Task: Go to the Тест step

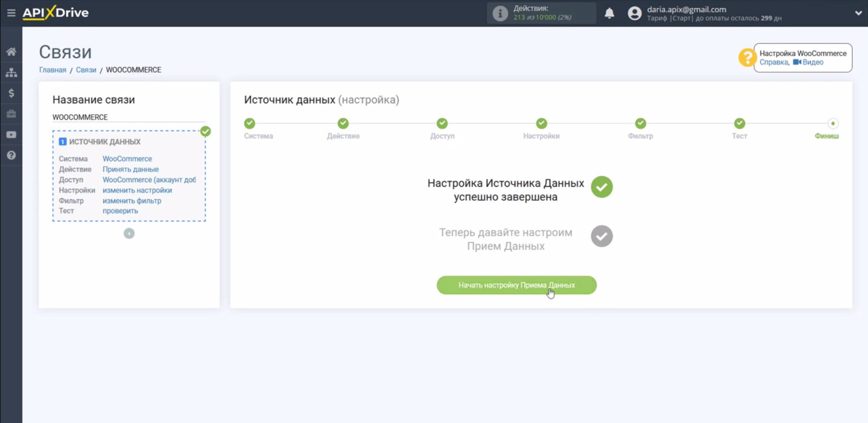Action: point(739,129)
